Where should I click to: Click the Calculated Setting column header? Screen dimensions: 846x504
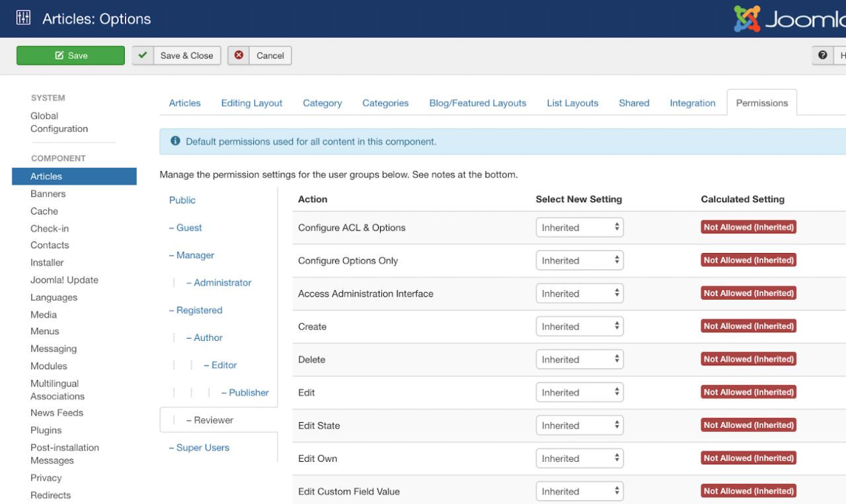[x=743, y=199]
